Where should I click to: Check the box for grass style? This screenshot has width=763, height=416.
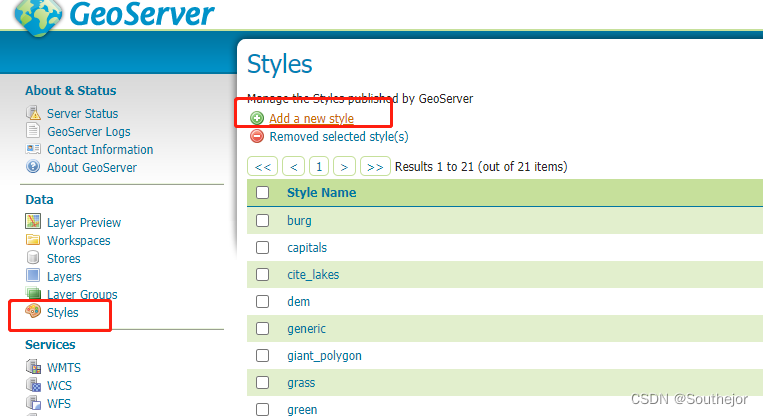(x=263, y=382)
